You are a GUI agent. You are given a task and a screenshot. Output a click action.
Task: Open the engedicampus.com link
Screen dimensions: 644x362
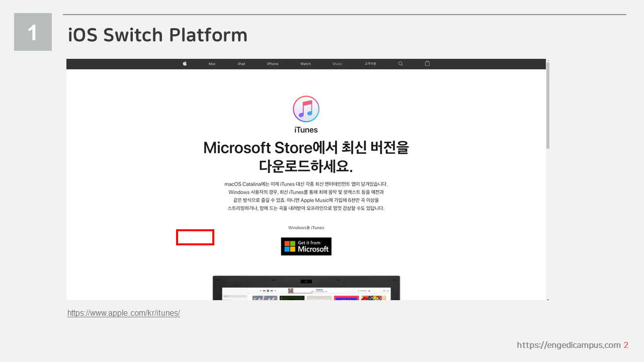[x=569, y=345]
